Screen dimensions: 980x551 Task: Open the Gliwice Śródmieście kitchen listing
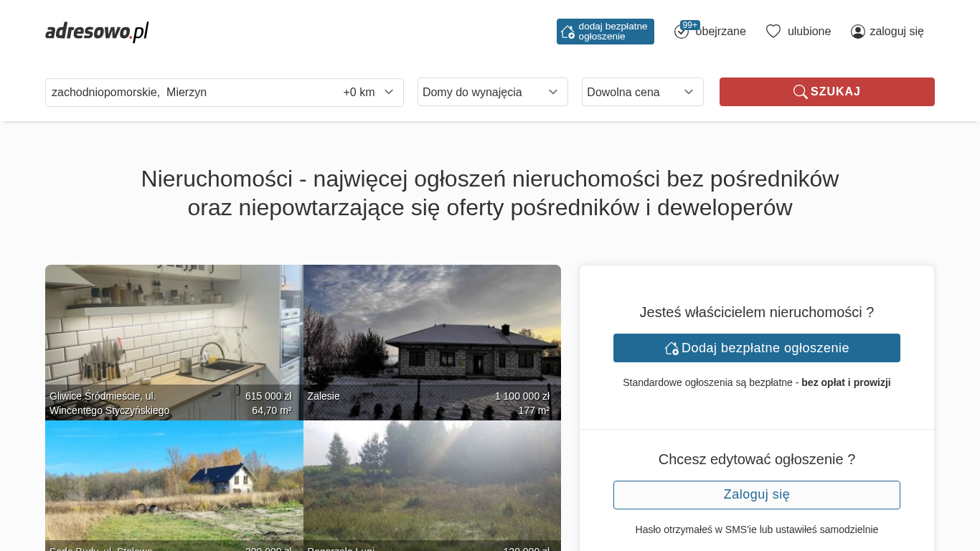coord(174,337)
